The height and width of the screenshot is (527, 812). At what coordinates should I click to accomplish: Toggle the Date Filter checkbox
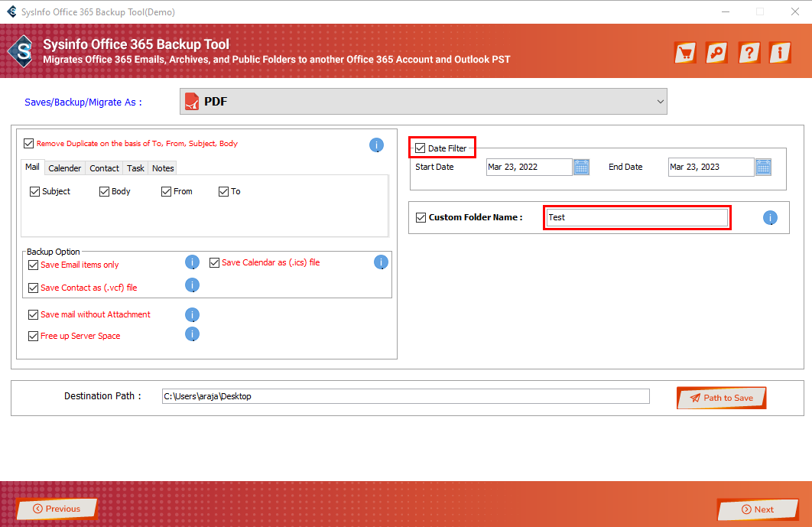tap(421, 148)
